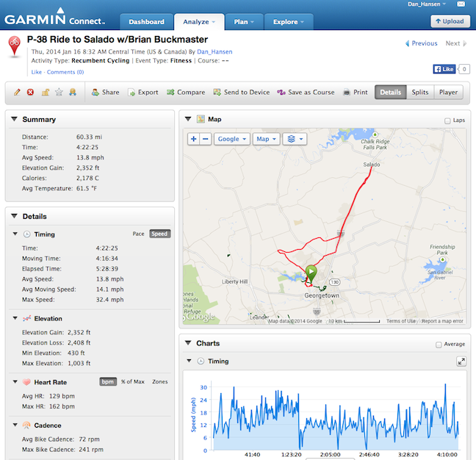The width and height of the screenshot is (476, 460).
Task: Click the pencil edit activity icon
Action: point(17,93)
